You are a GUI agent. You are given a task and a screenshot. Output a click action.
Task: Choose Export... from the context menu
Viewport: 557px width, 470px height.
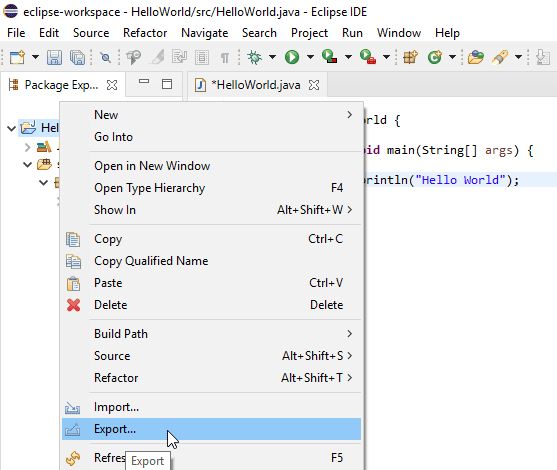pyautogui.click(x=212, y=429)
